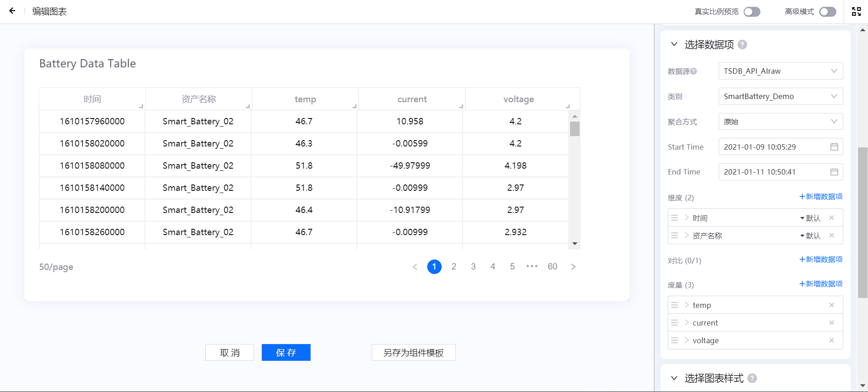Open the 默认 sort dropdown for 时间

(810, 218)
